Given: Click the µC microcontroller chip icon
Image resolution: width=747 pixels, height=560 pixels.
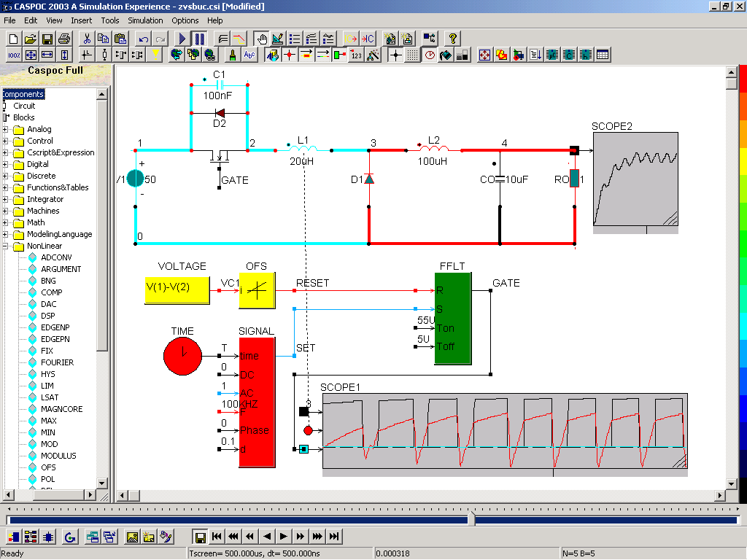Looking at the screenshot, I should pyautogui.click(x=552, y=55).
